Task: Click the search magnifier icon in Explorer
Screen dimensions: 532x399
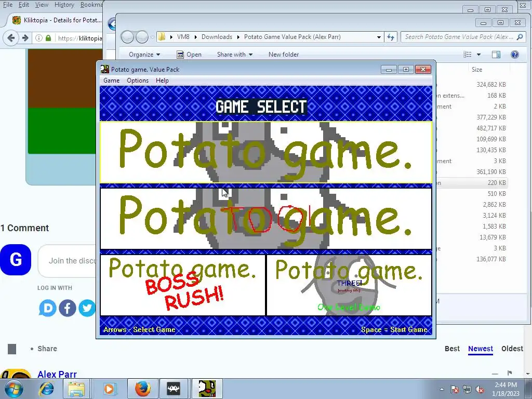Action: click(520, 37)
